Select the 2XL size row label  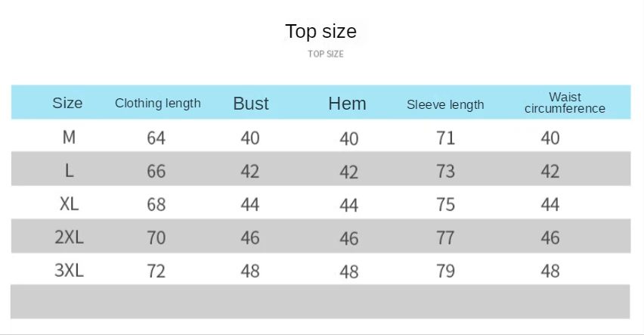(x=69, y=237)
